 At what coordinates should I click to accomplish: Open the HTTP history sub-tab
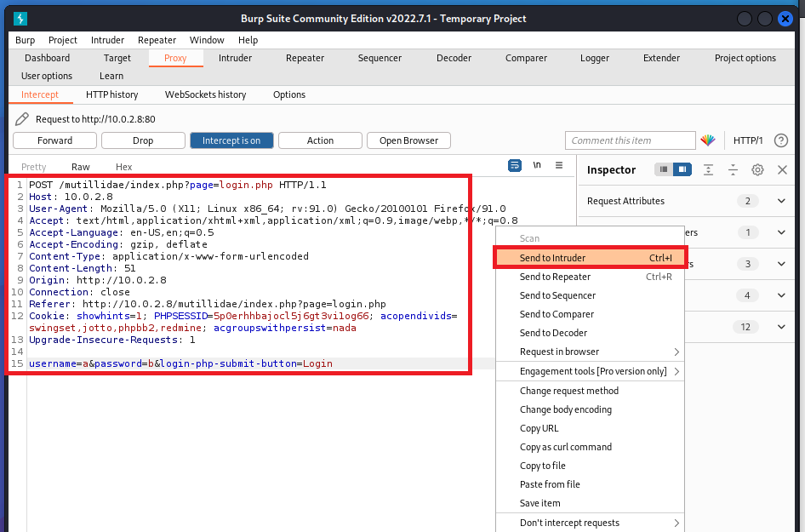tap(112, 94)
